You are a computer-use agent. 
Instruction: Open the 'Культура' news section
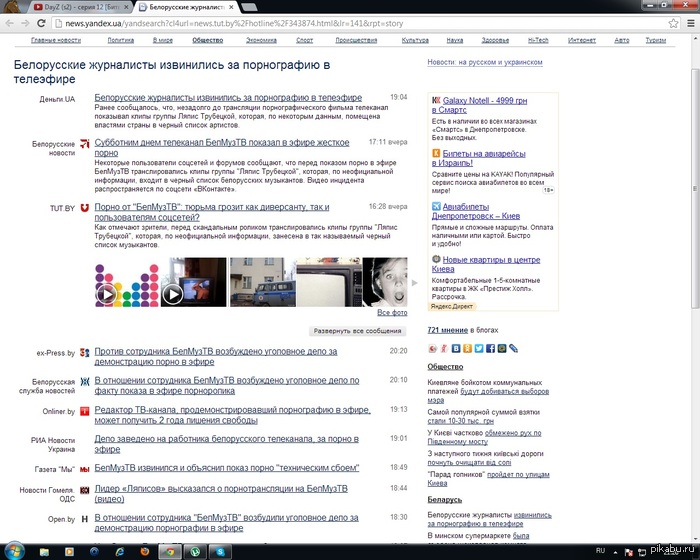pos(415,40)
